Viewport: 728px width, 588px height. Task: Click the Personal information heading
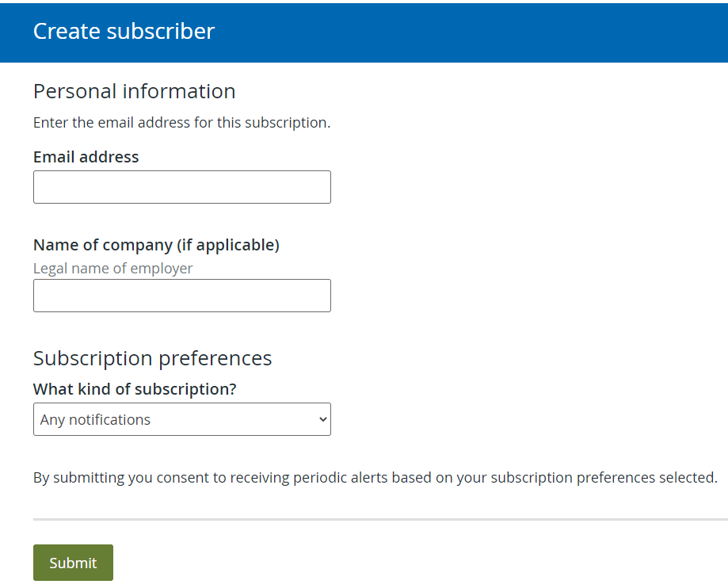click(134, 91)
